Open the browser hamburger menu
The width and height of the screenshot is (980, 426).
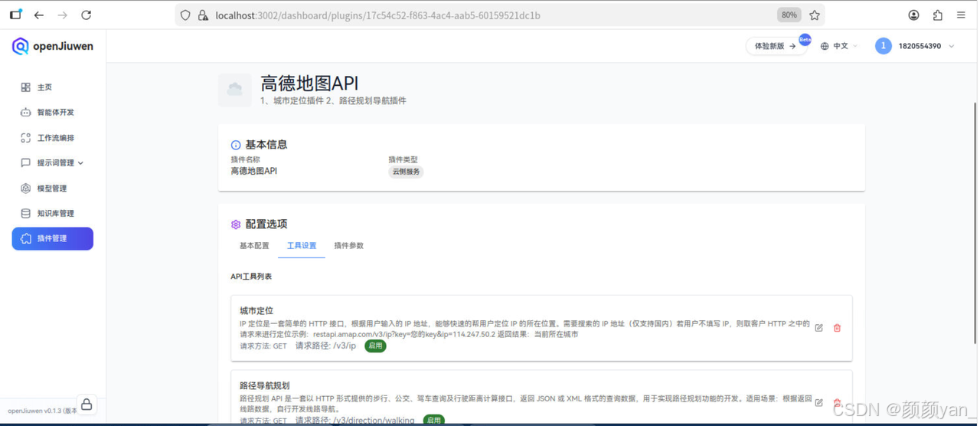962,15
